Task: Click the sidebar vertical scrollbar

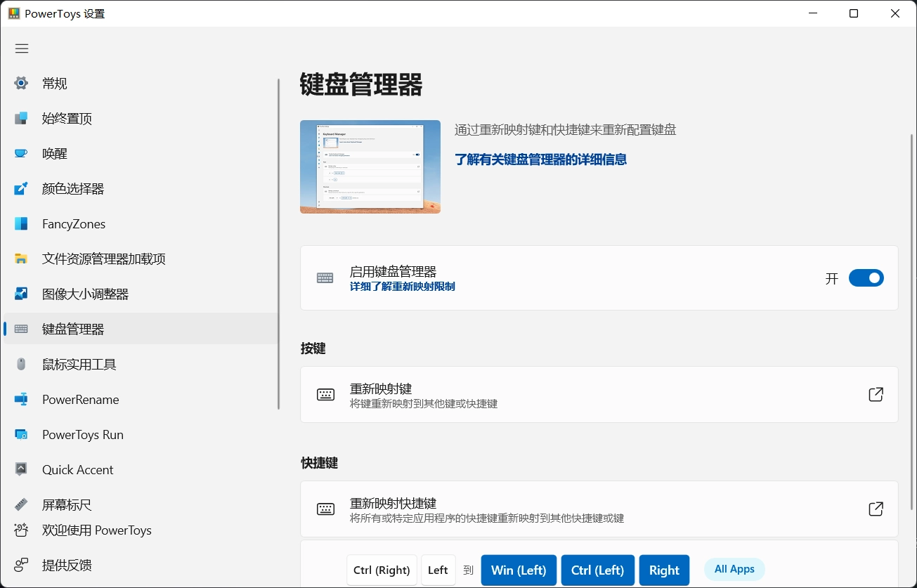Action: [x=279, y=244]
